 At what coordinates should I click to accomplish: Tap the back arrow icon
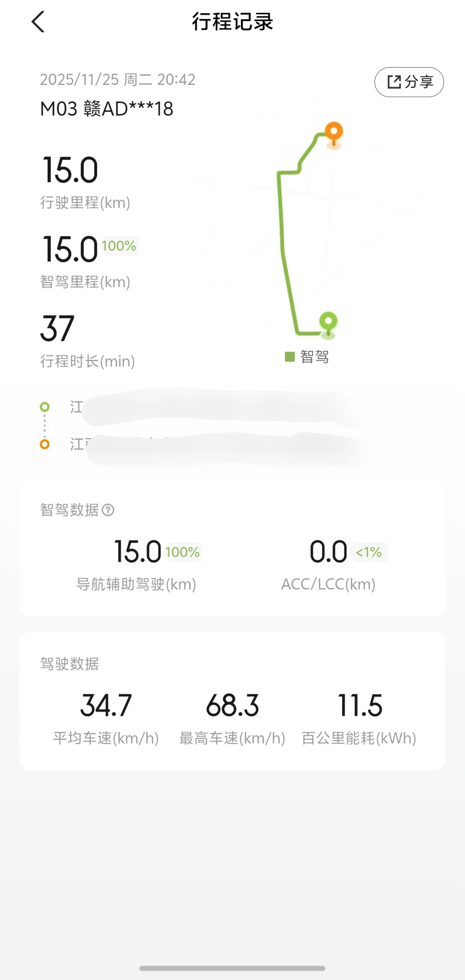pos(38,22)
